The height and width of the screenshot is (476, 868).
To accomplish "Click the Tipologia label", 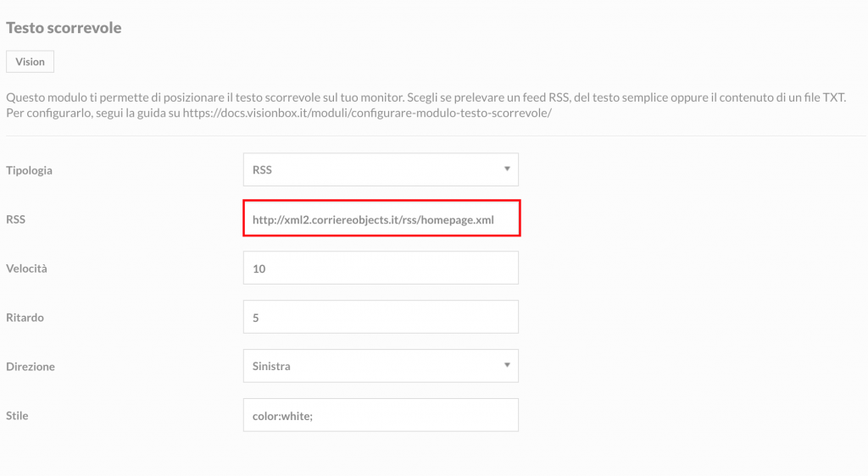I will coord(30,170).
